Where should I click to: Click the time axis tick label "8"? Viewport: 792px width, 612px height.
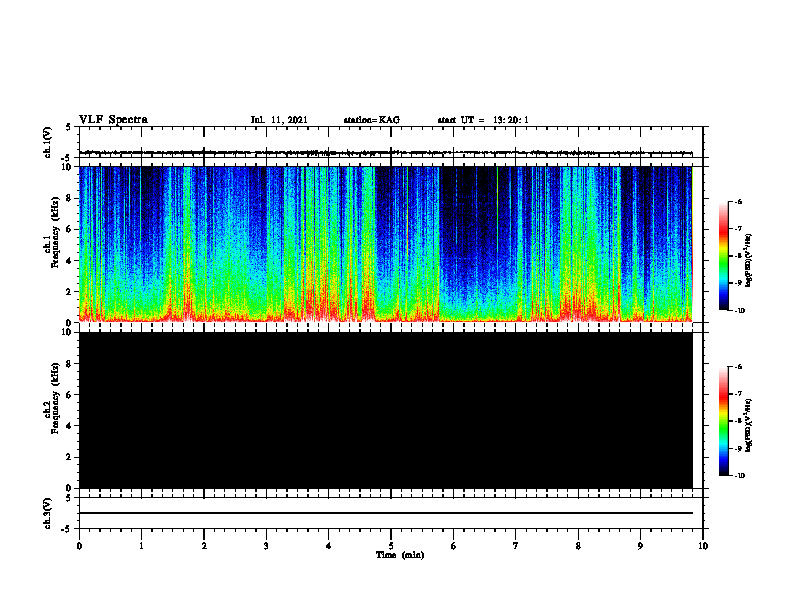point(578,546)
